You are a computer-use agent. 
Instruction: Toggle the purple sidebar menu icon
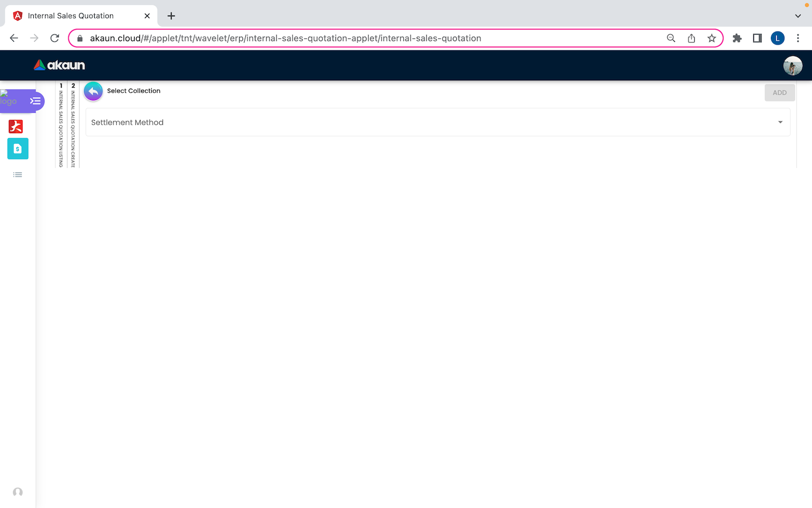point(36,101)
